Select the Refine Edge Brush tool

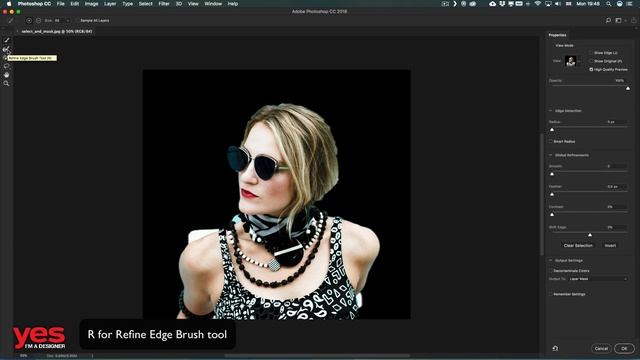(7, 49)
